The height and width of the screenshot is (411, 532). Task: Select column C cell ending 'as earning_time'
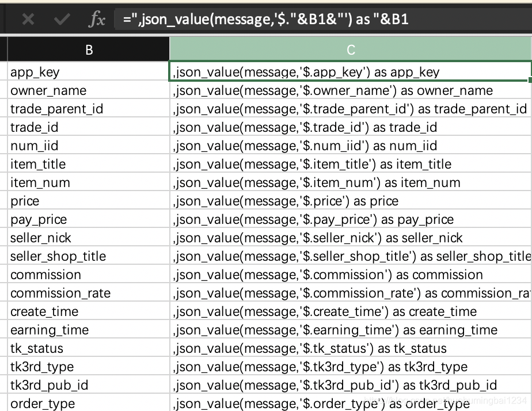click(351, 329)
